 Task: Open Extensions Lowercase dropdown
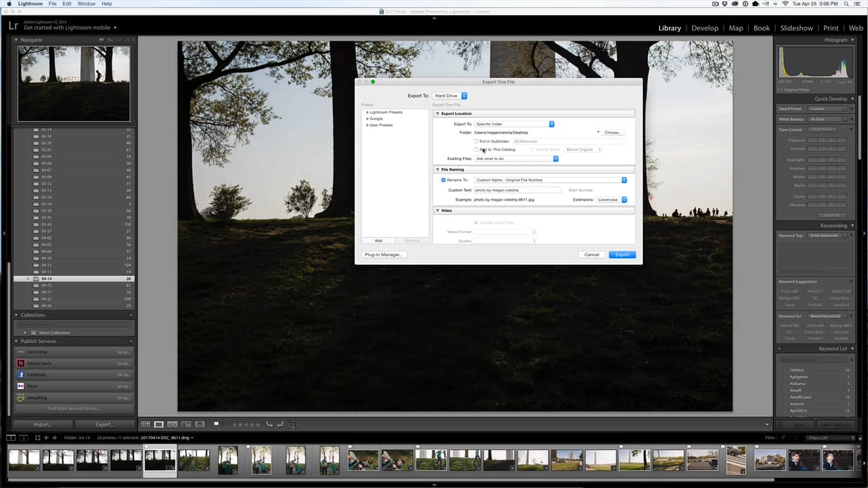coord(612,200)
